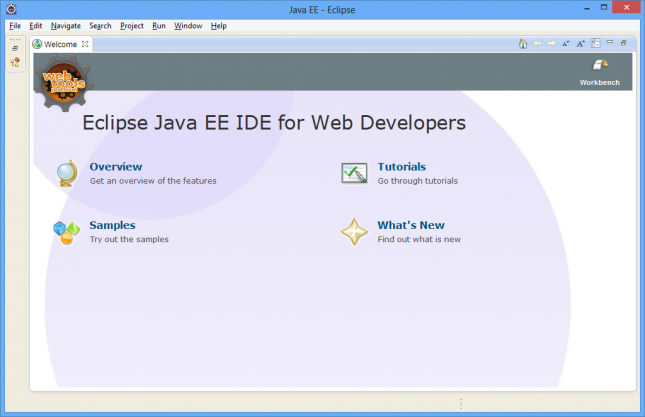Click the Home icon in Welcome toolbar

(x=523, y=44)
